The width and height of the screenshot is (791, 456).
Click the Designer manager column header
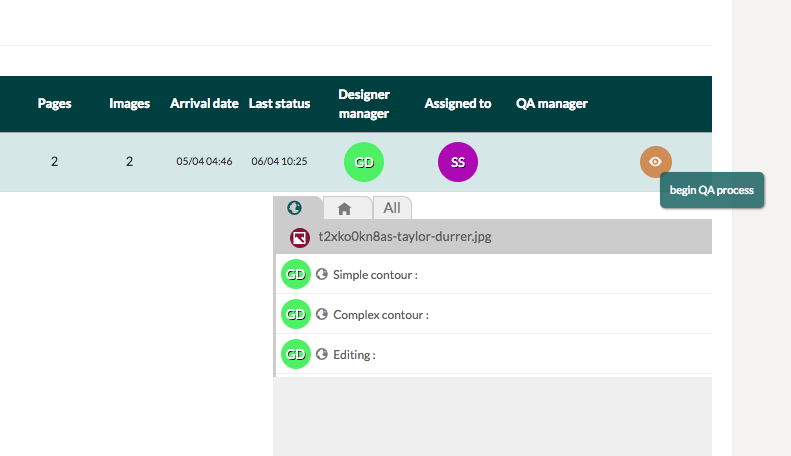364,104
